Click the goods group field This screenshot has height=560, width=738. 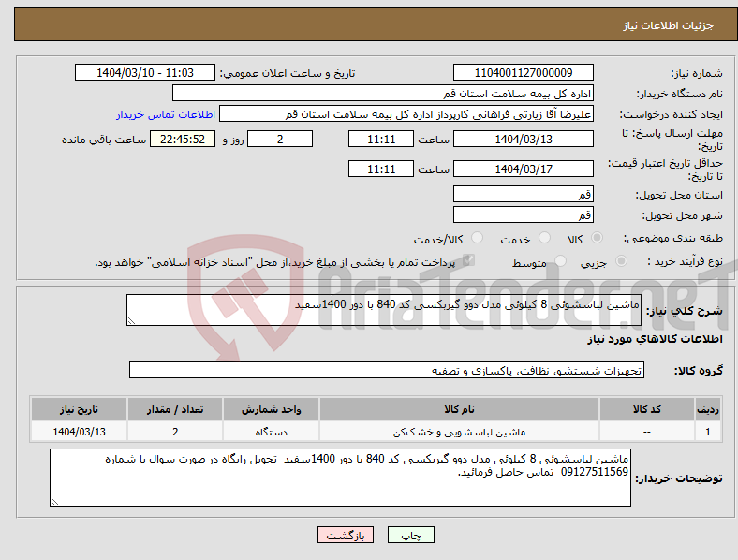tap(387, 370)
